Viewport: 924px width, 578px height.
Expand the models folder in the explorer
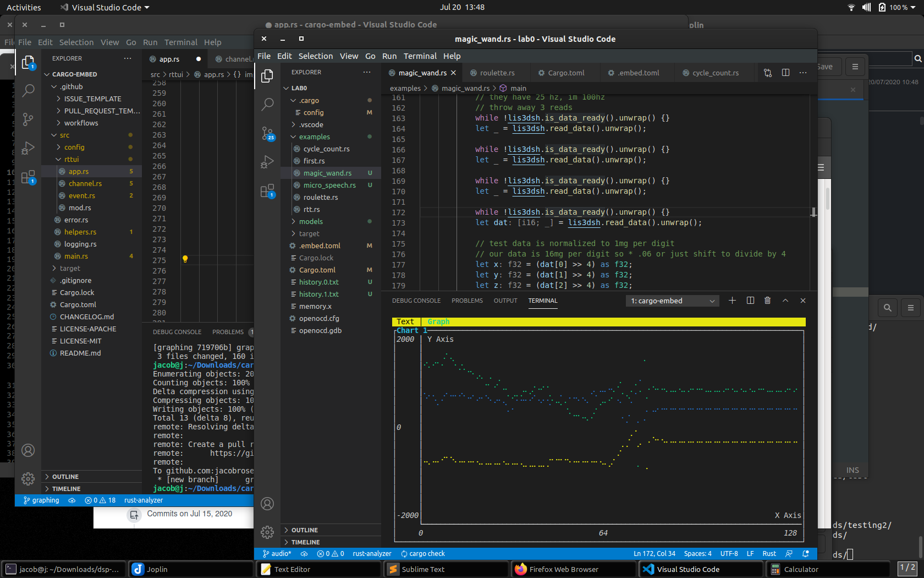coord(311,221)
